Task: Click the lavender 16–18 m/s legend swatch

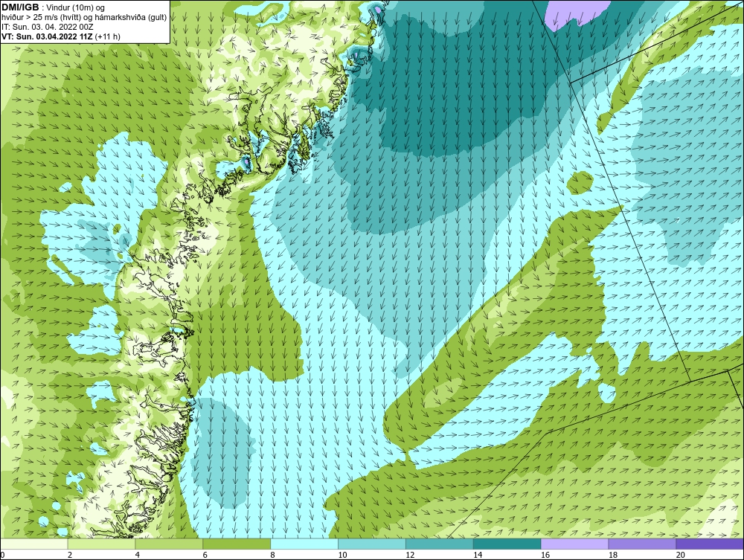Action: 574,544
